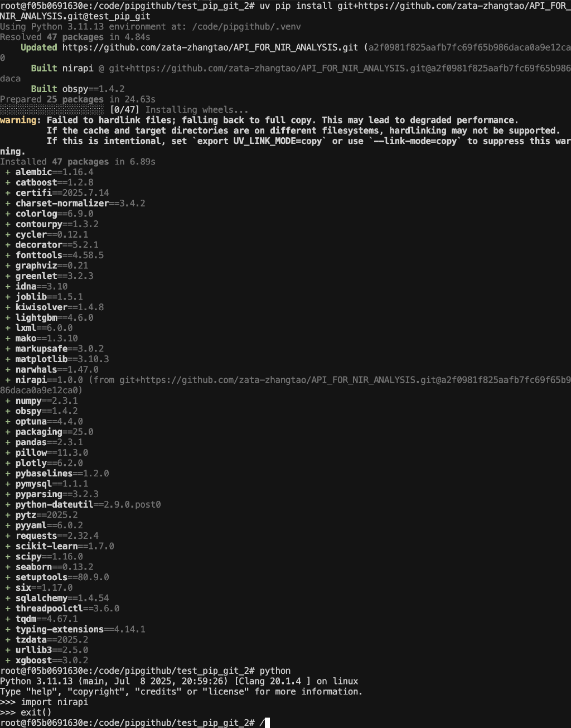The image size is (571, 728).
Task: Select the scikit-learn==1.7.0 package line
Action: pyautogui.click(x=64, y=546)
